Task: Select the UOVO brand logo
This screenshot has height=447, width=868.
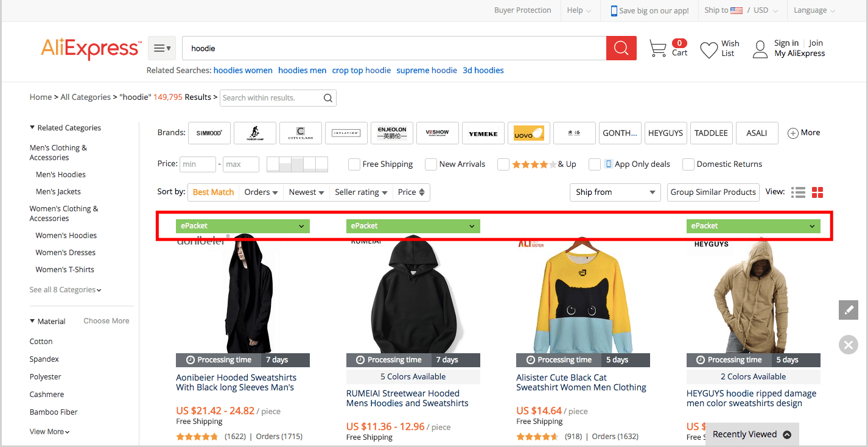Action: (529, 133)
